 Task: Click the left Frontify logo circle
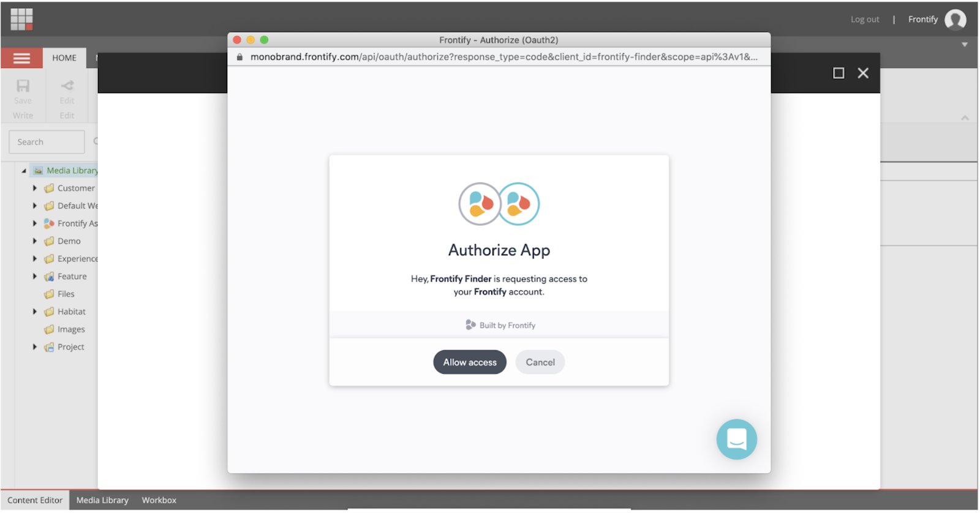pos(480,204)
